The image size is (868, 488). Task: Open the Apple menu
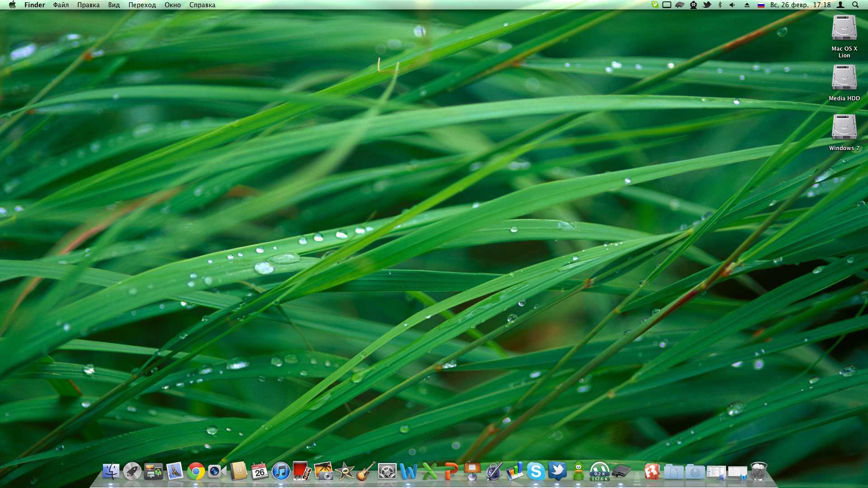pos(12,5)
